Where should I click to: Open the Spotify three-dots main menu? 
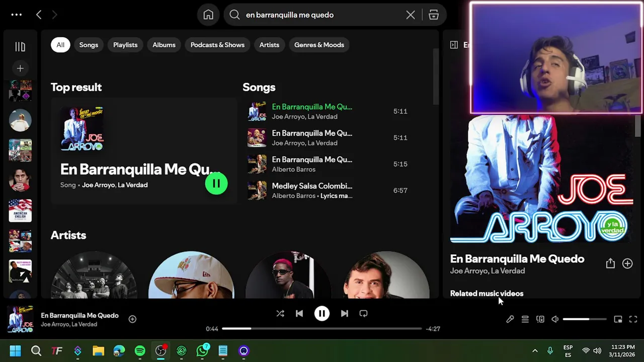point(17,15)
